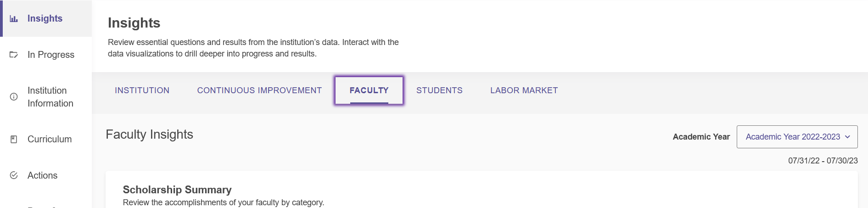Click the In Progress folder-edit icon
Screen dimensions: 868x208
click(14, 55)
